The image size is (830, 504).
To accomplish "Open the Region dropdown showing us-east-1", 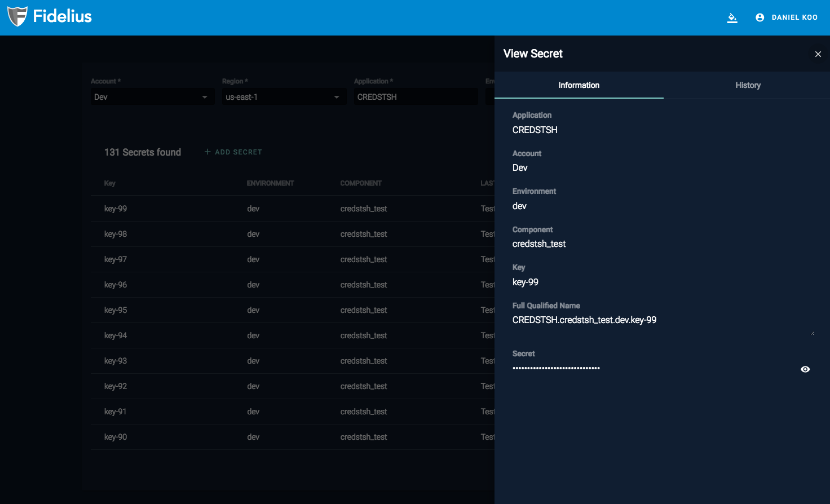I will coord(284,97).
